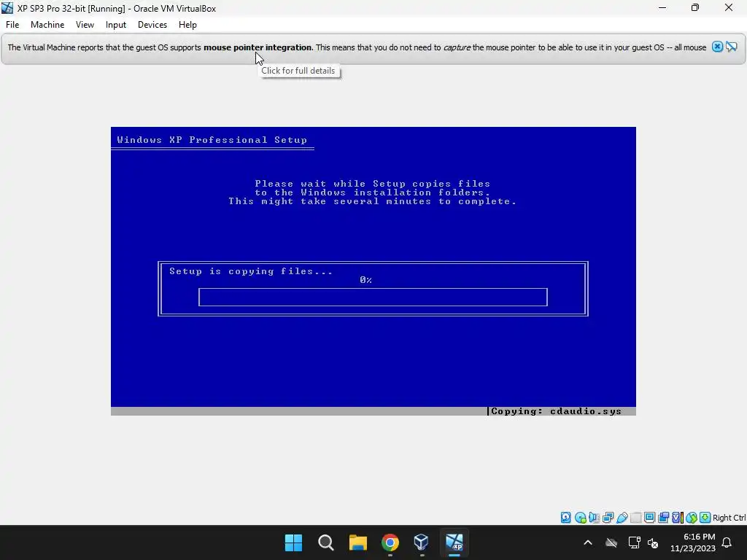Close the VirtualBox VM window
747x560 pixels.
(729, 8)
